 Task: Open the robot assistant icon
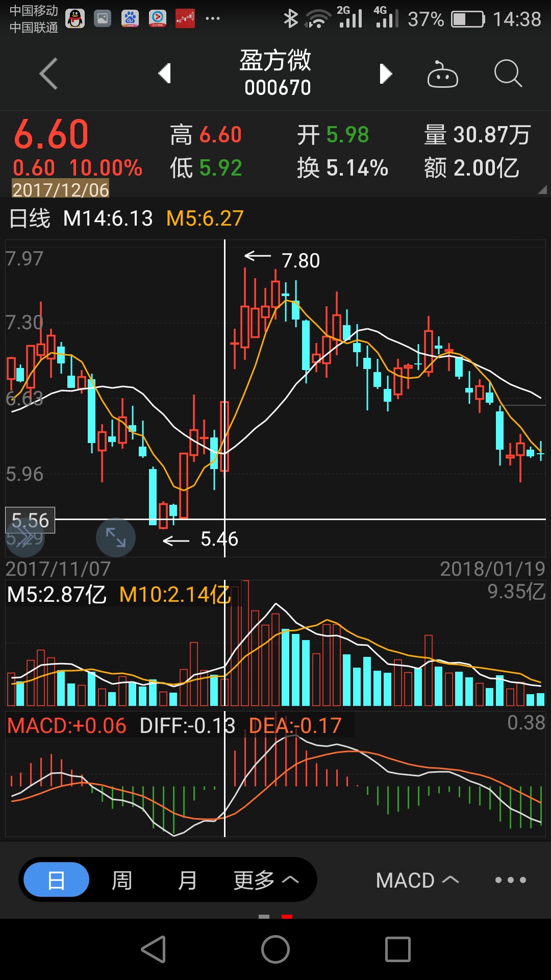pos(442,74)
